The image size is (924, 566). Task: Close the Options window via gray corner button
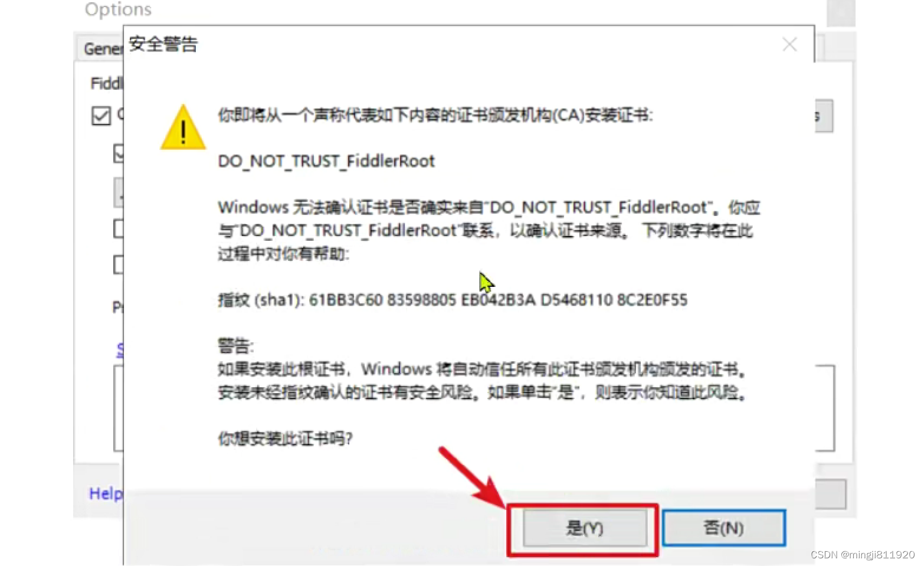(841, 12)
